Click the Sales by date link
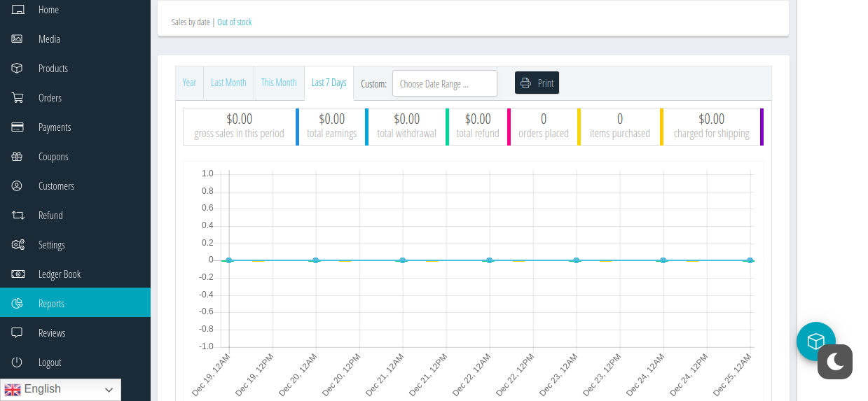This screenshot has height=401, width=868. [x=191, y=22]
